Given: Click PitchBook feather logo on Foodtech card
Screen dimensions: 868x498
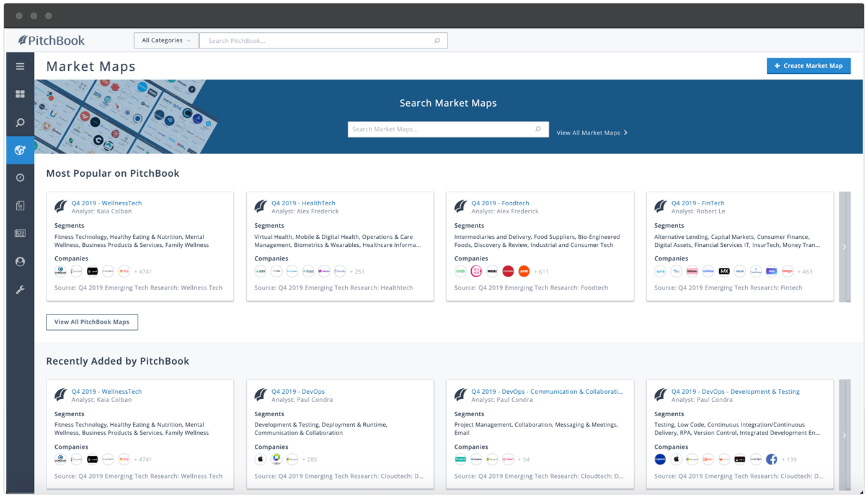Looking at the screenshot, I should 461,206.
